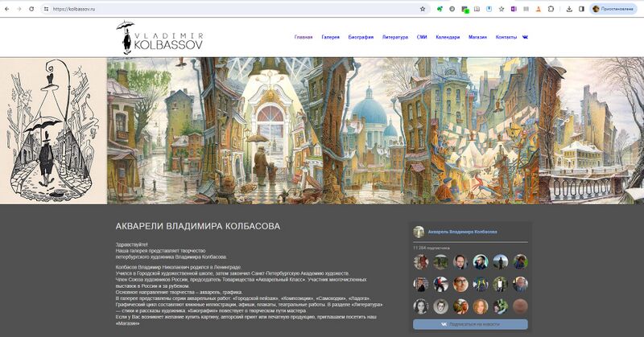Image resolution: width=644 pixels, height=337 pixels.
Task: Open the plain brown blank subscriber avatar
Action: pos(520,306)
